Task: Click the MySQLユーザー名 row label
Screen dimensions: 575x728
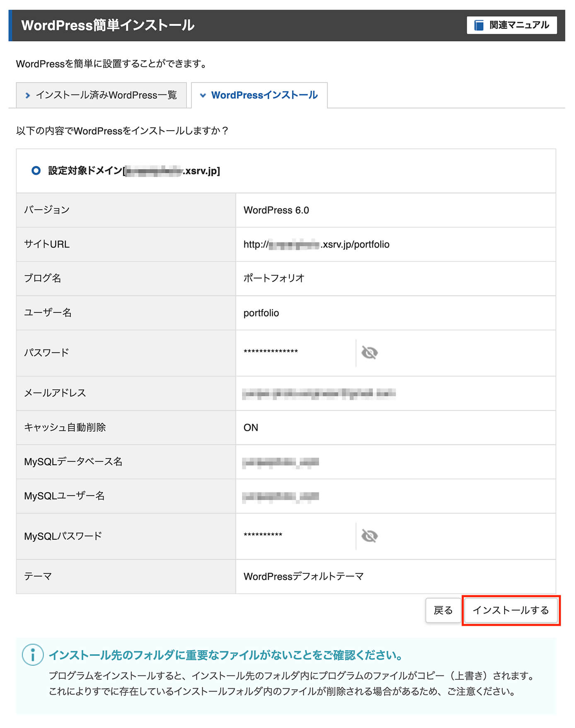Action: click(64, 496)
